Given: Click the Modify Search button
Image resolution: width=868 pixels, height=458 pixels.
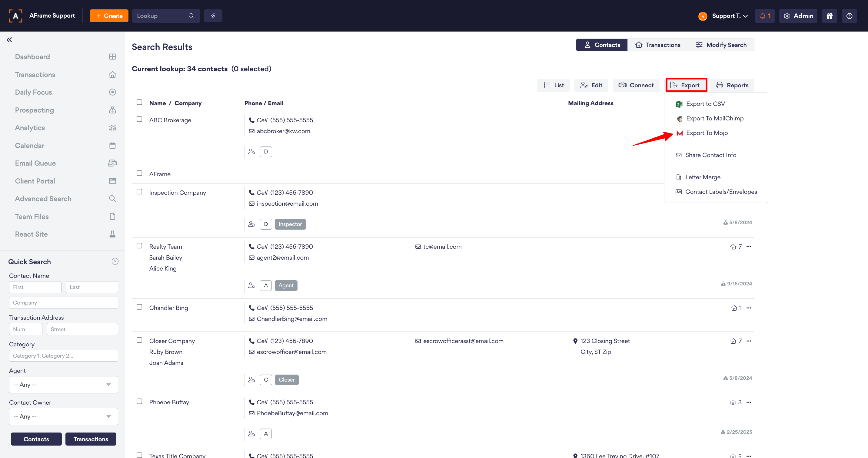Looking at the screenshot, I should tap(721, 45).
